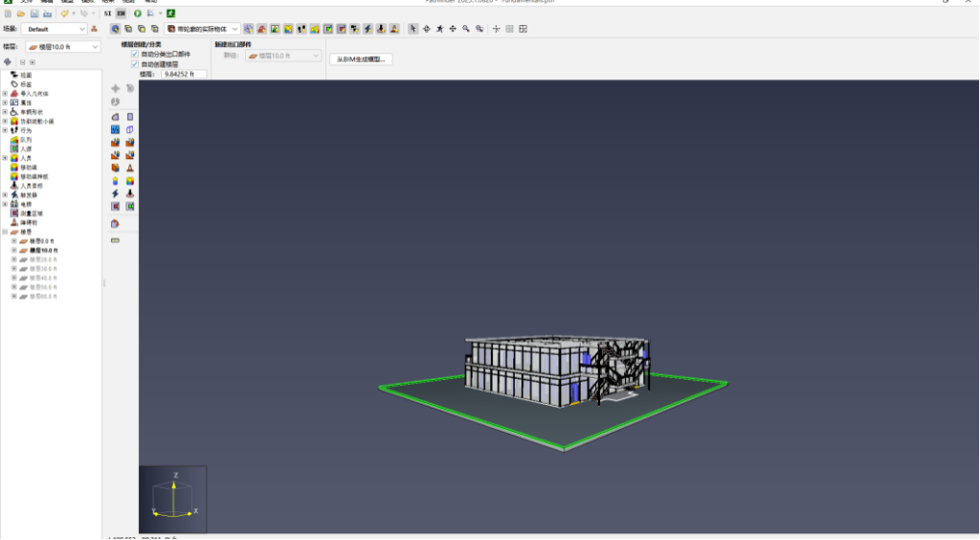980x540 pixels.
Task: Click the green Run Simulation play icon
Action: 138,14
